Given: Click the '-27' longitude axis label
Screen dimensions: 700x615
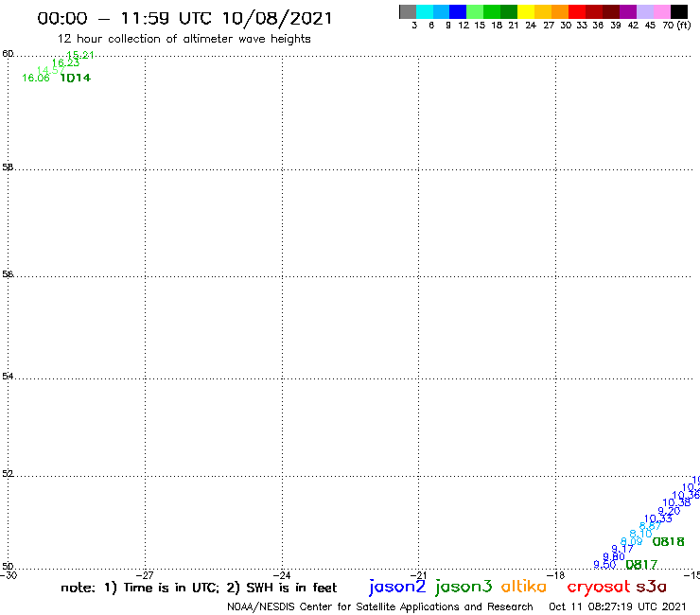Looking at the screenshot, I should [x=145, y=575].
